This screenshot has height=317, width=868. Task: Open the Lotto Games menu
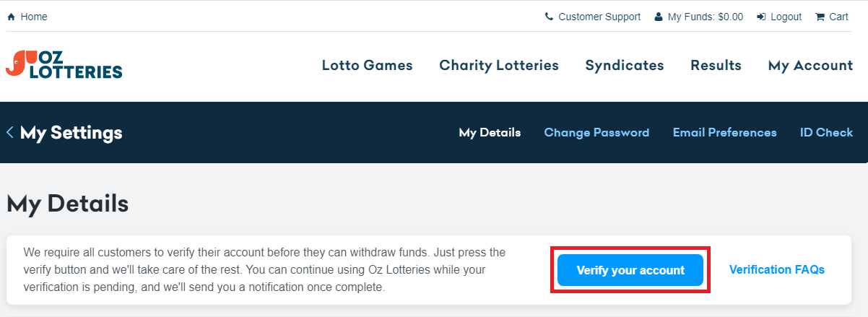point(367,65)
